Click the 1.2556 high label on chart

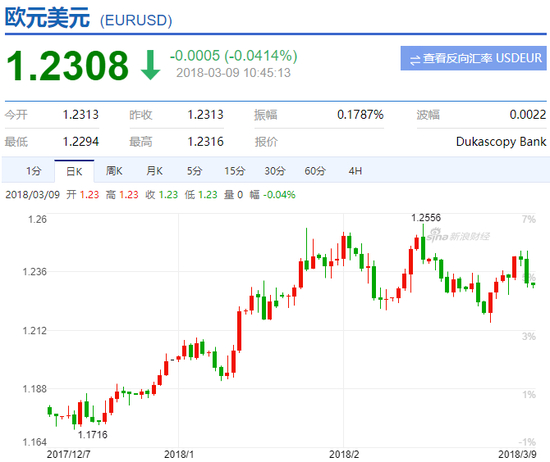[x=426, y=218]
